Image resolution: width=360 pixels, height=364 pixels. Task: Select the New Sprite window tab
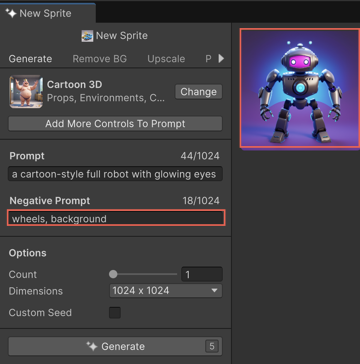point(48,13)
